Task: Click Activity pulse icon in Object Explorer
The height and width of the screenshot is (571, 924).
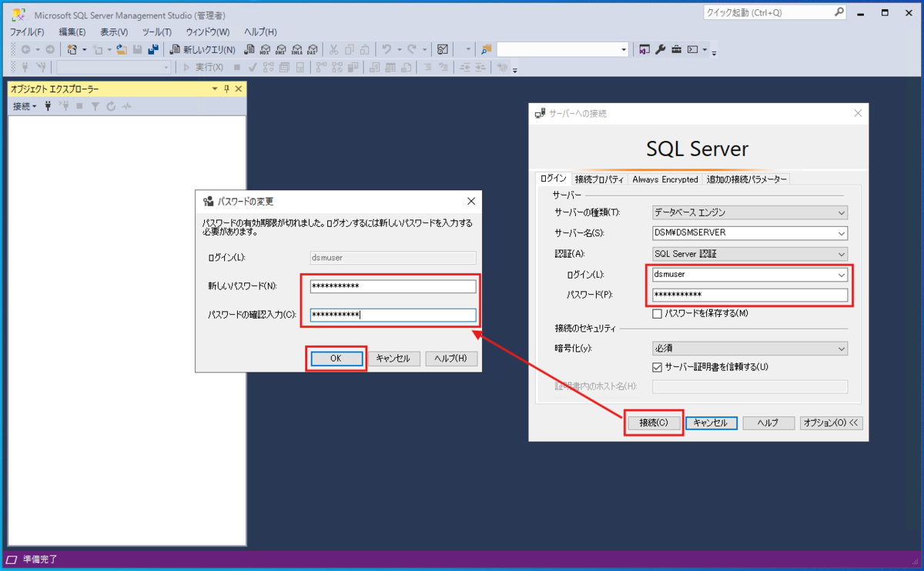Action: (x=126, y=106)
